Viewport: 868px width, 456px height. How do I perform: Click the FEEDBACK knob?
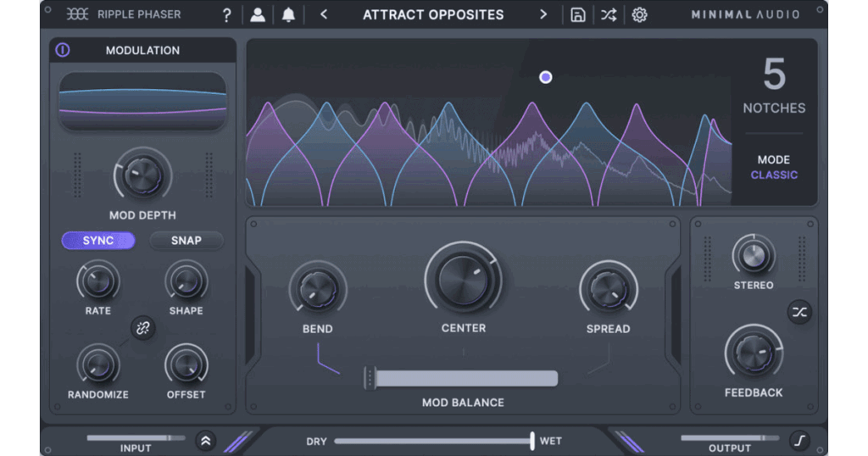tap(754, 353)
